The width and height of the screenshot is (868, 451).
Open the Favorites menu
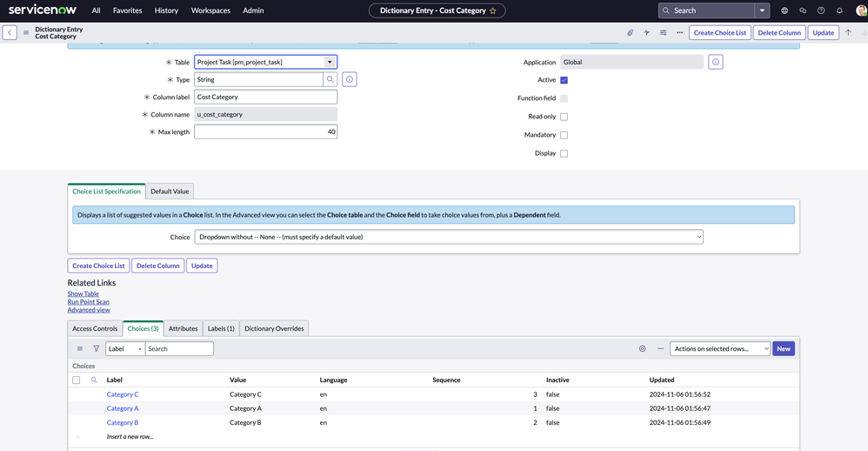click(127, 10)
